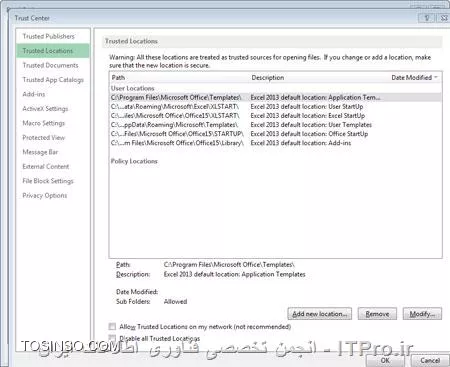Tick Disable all Trusted Locations checkbox

112,338
